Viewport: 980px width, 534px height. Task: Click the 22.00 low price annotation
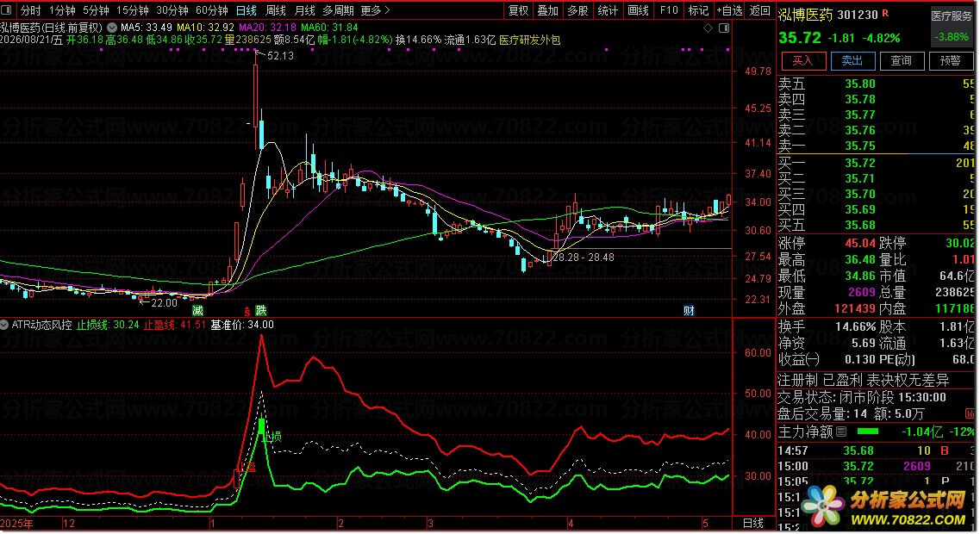[x=164, y=303]
